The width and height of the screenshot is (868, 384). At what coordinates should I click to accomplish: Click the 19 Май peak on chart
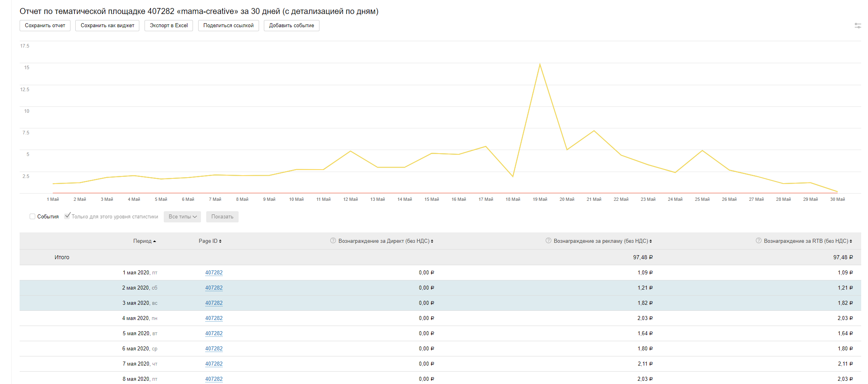(x=540, y=64)
